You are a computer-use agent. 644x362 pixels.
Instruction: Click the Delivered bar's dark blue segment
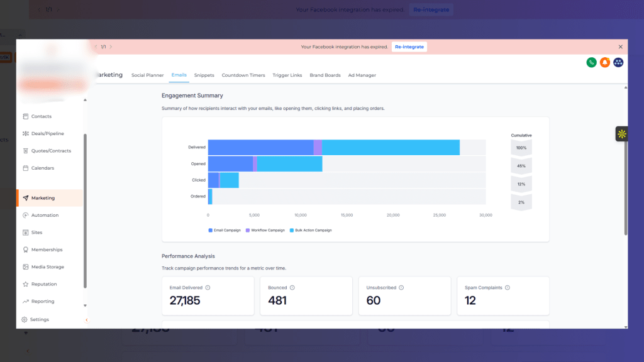(x=260, y=148)
